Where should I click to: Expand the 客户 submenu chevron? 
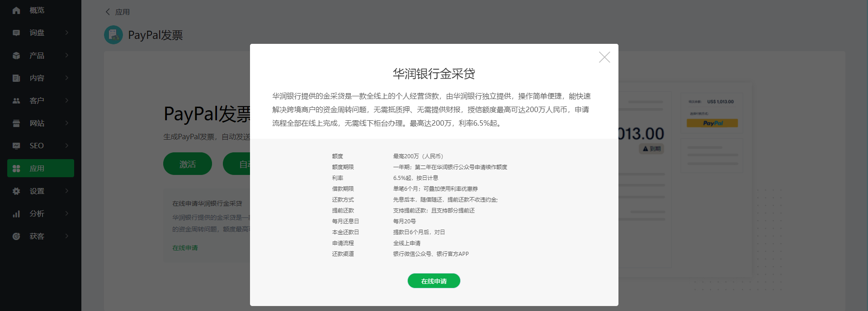click(67, 100)
